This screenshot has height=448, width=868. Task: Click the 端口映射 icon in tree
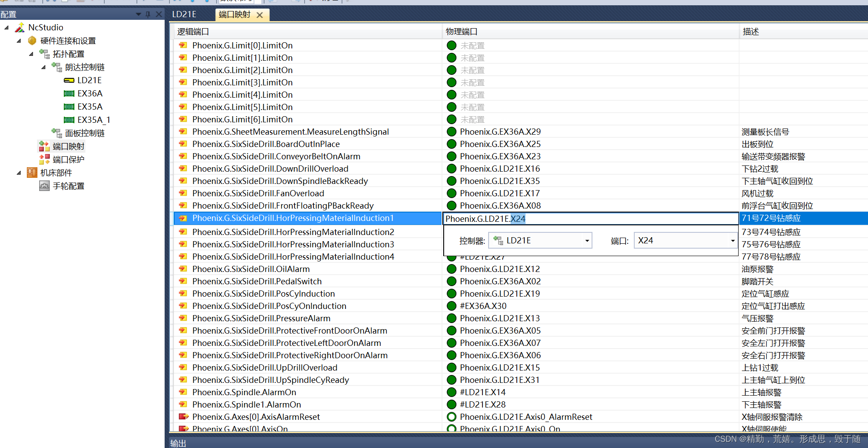click(x=44, y=146)
